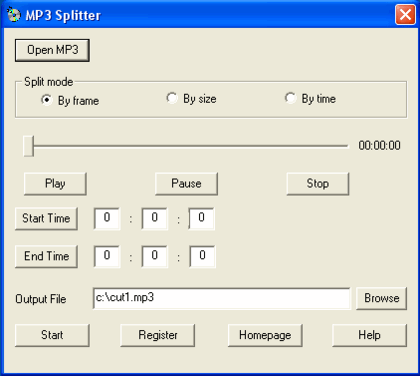Set the Start Time from current position
Screen dimensions: 420x376
tap(46, 219)
